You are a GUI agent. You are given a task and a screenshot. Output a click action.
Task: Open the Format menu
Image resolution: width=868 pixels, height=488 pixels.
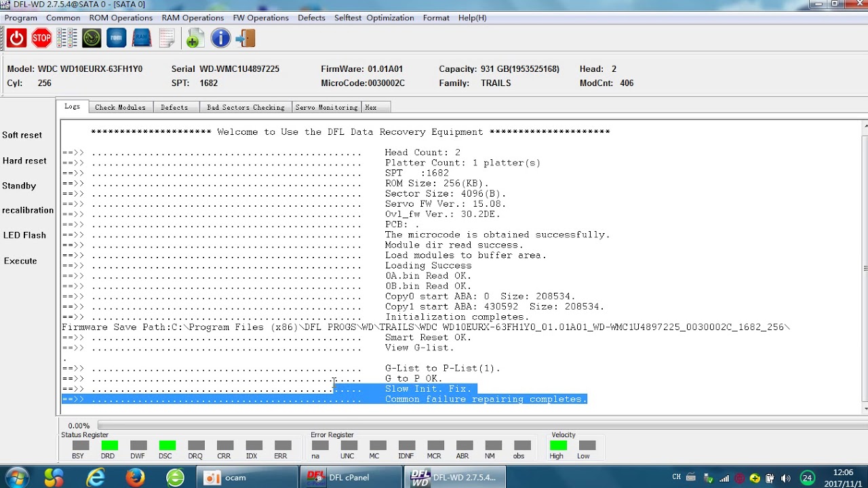coord(436,18)
